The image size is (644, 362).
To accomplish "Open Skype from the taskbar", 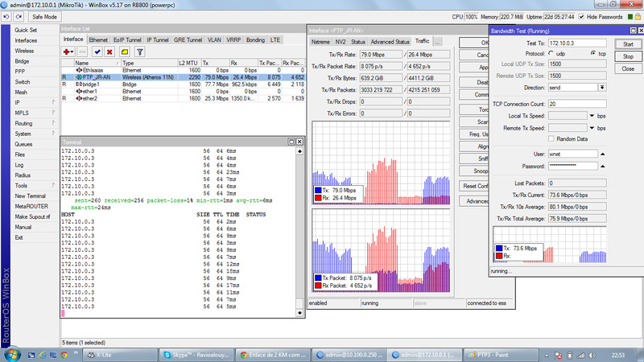I will (196, 355).
